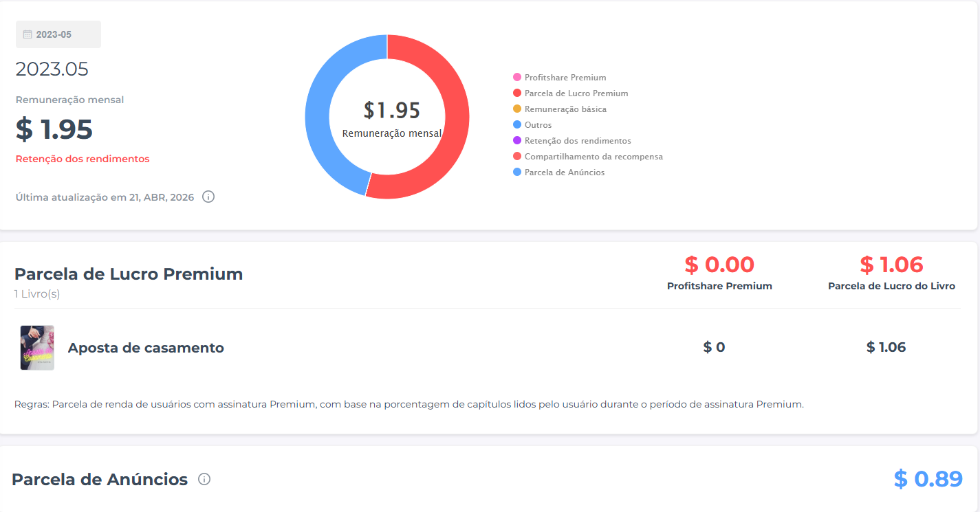The height and width of the screenshot is (512, 980).
Task: Click the $ 0.89 ads share amount
Action: coord(927,479)
